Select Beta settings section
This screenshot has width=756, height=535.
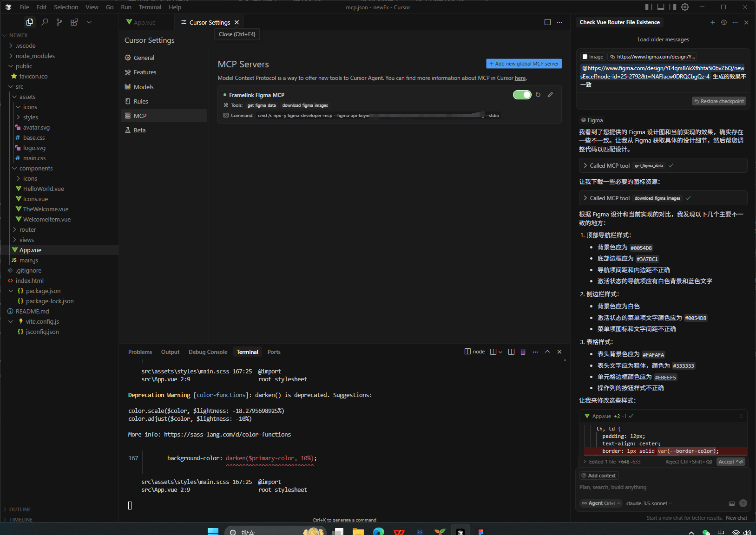pyautogui.click(x=164, y=130)
